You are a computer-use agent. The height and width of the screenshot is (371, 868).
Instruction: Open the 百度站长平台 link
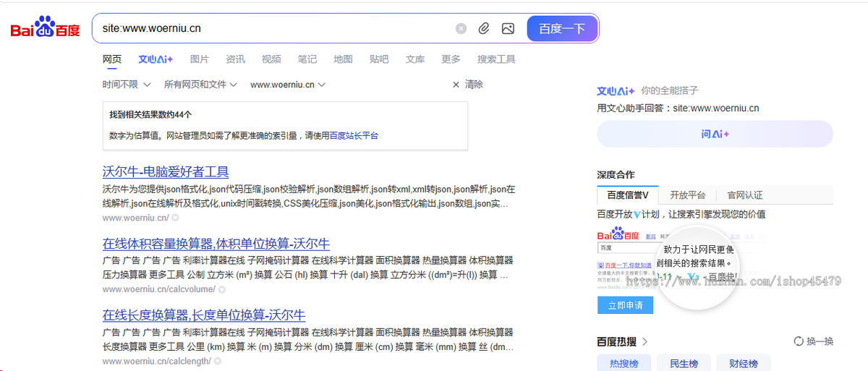354,135
